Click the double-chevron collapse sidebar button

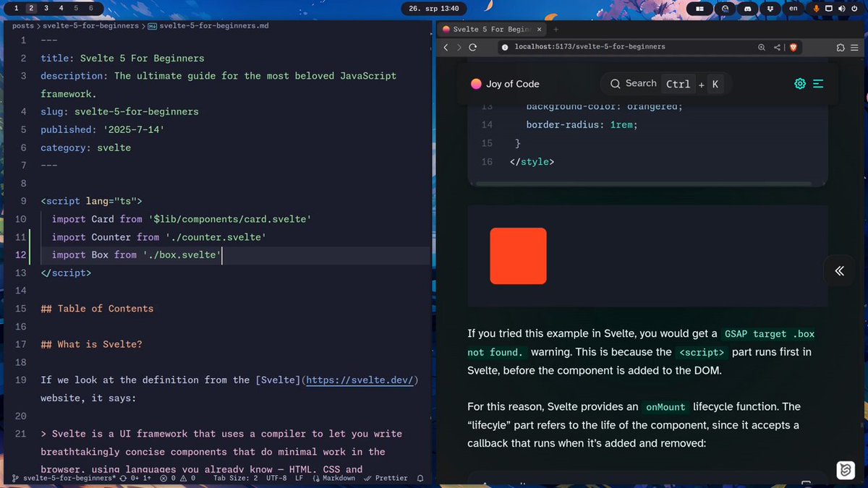pyautogui.click(x=839, y=271)
